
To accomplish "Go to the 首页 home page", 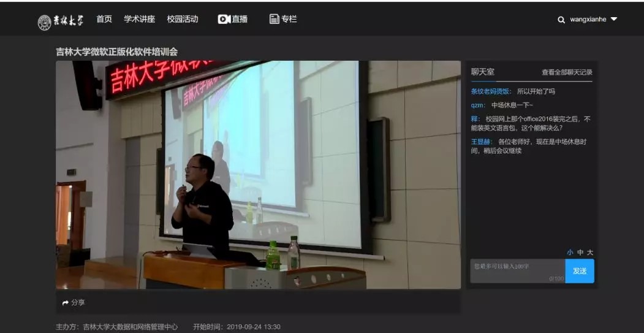I will pos(104,19).
